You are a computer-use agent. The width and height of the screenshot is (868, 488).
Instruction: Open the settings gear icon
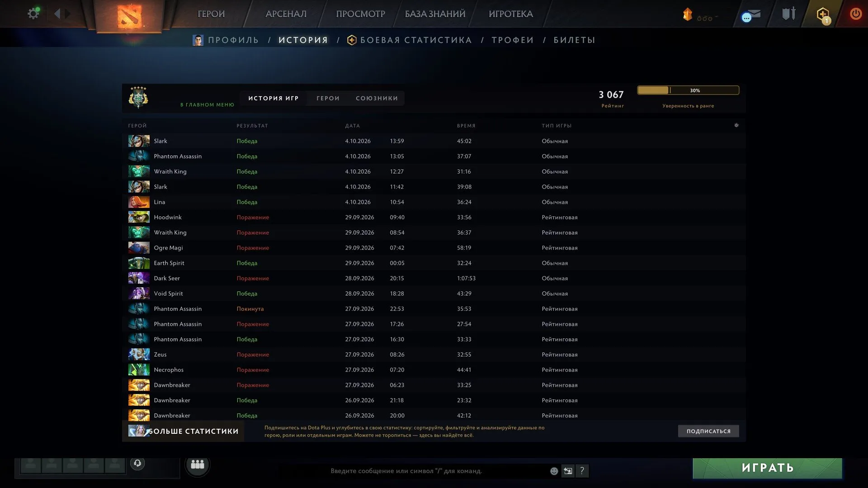[33, 13]
